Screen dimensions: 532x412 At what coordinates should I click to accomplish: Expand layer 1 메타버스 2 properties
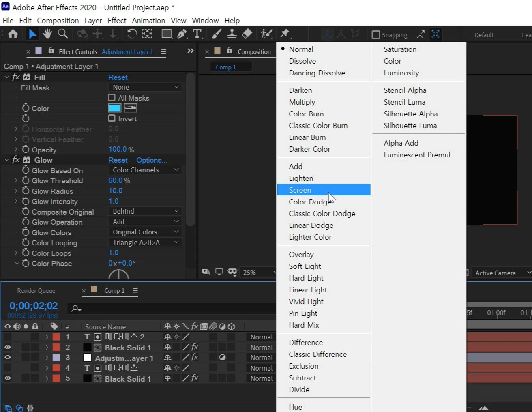click(x=47, y=337)
